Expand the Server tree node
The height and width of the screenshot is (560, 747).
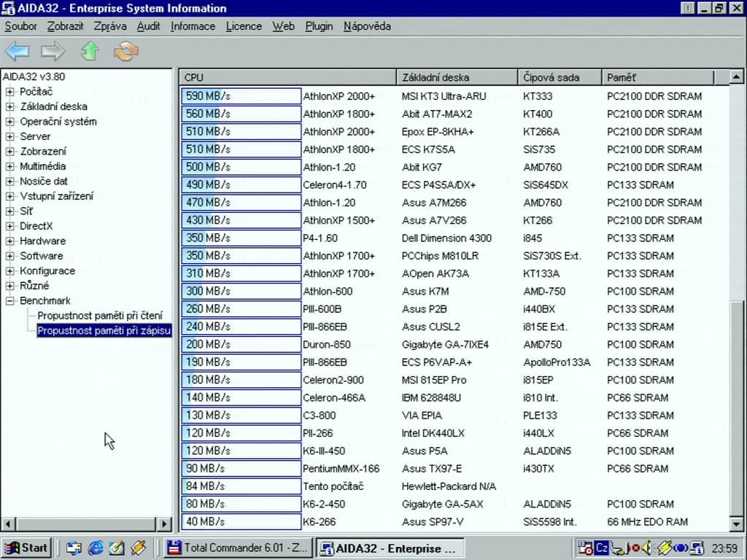[9, 136]
